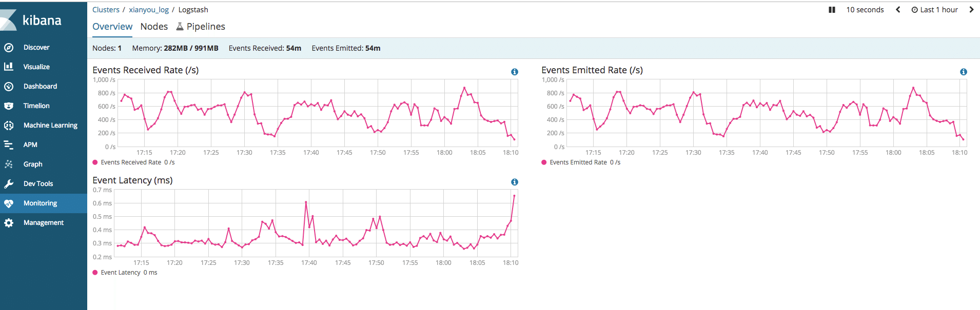Toggle the Events Received Rate legend series

[x=133, y=162]
